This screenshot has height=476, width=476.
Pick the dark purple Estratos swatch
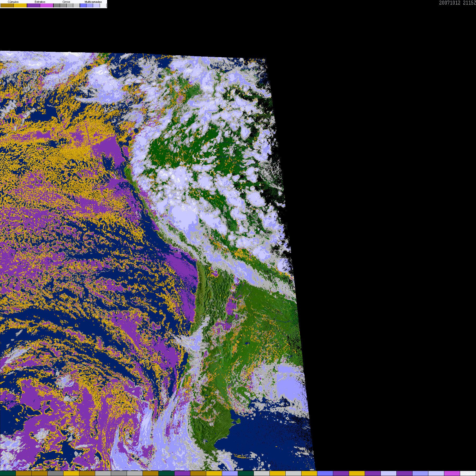[34, 5]
